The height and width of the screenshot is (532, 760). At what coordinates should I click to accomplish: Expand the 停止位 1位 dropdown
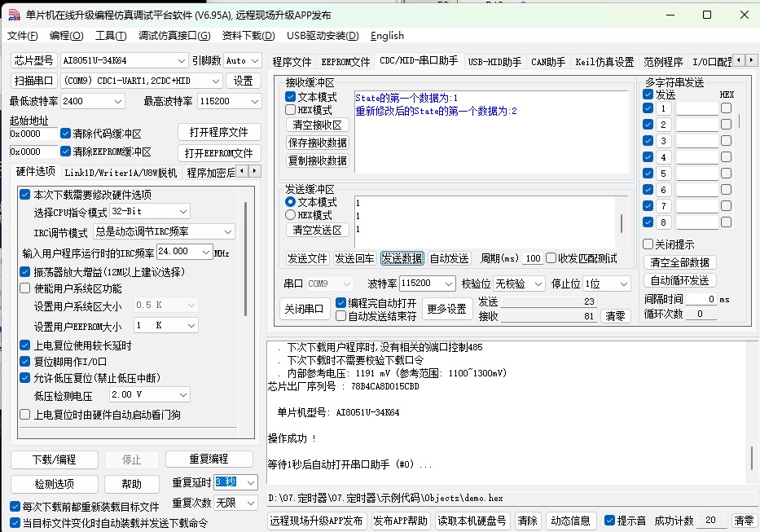click(x=624, y=284)
